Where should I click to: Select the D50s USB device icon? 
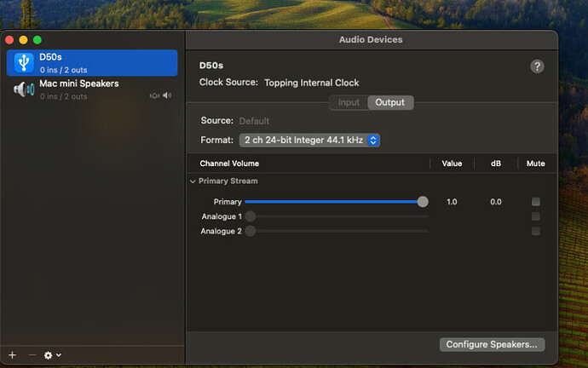coord(24,62)
